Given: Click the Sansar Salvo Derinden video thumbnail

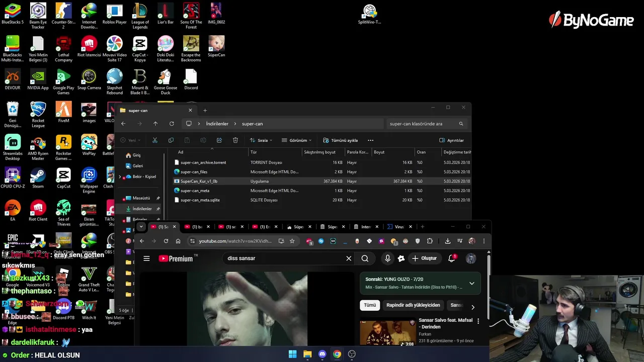Looking at the screenshot, I should point(388,333).
